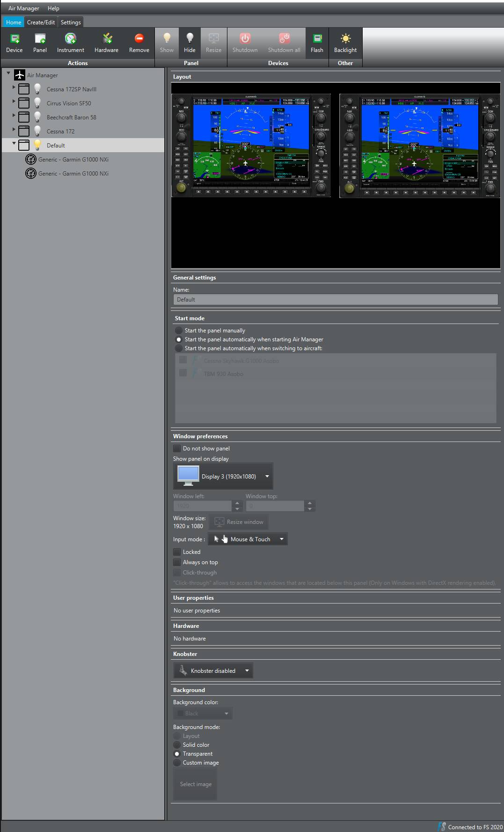
Task: Open the Mouse & Touch input mode dropdown
Action: pos(248,539)
